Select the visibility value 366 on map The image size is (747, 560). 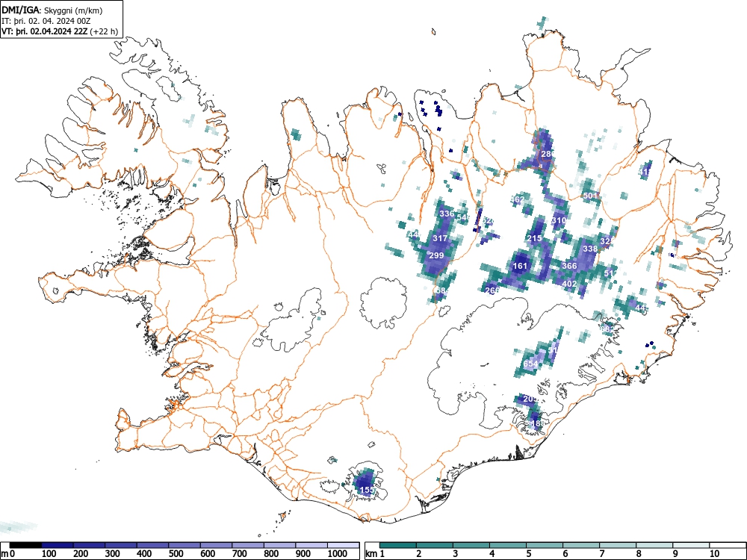[569, 266]
